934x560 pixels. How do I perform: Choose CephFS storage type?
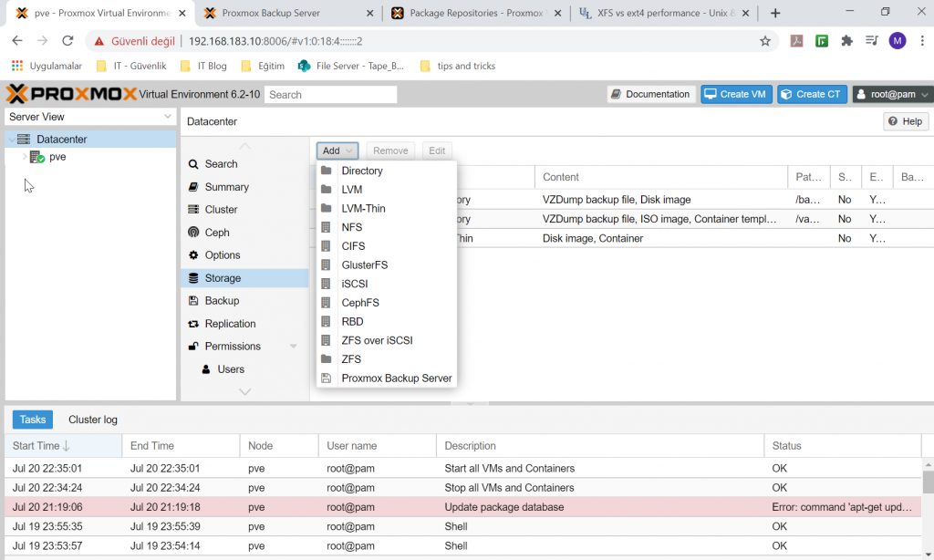tap(387, 303)
